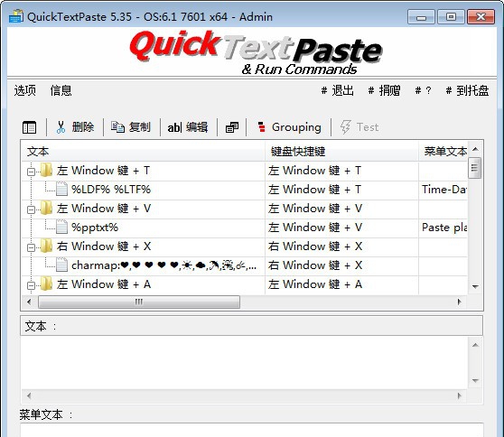
Task: Click the list's horizontal scrollbar right arrow
Action: [460, 302]
